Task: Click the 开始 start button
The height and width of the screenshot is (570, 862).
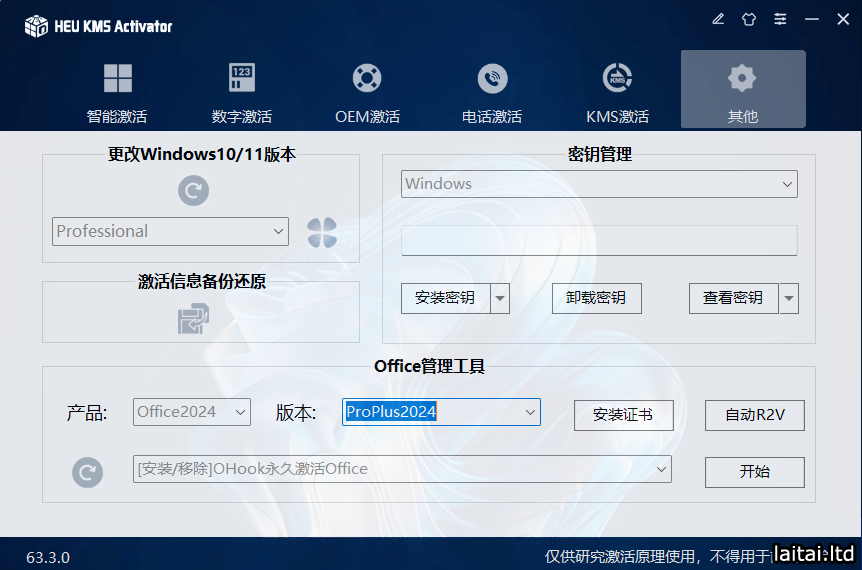Action: coord(755,472)
